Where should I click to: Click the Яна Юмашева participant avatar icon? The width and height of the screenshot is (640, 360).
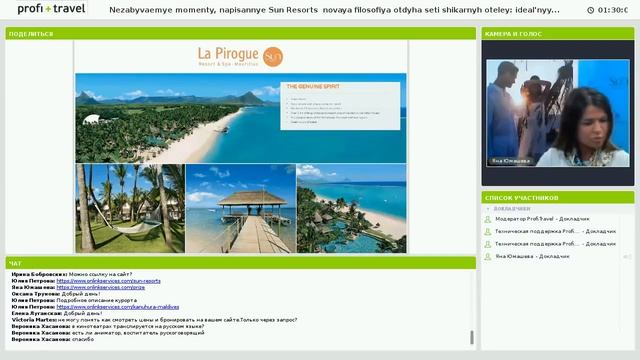pos(487,256)
